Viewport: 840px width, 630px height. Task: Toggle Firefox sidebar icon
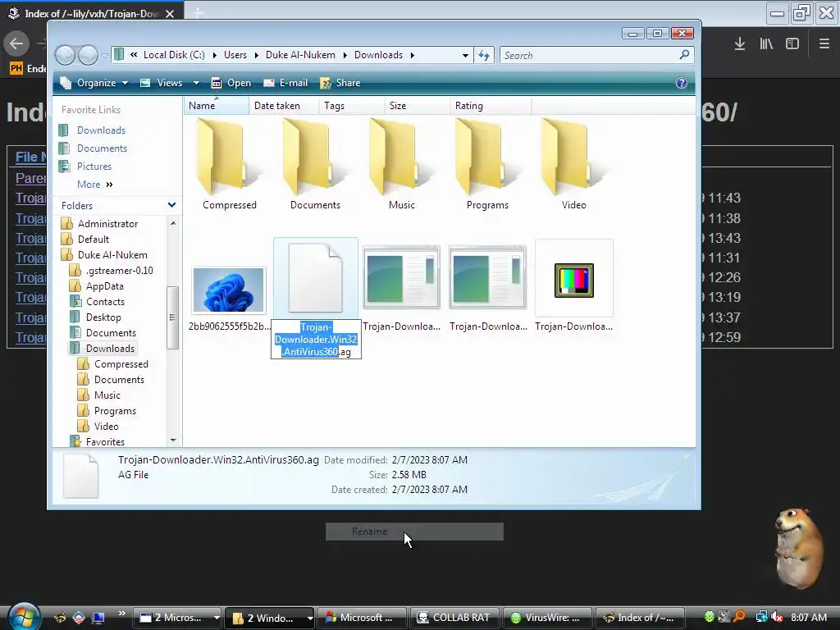click(792, 44)
